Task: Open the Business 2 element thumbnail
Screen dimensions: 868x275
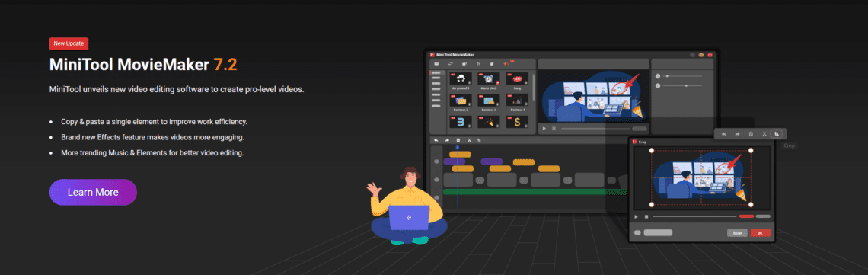Action: tap(460, 101)
